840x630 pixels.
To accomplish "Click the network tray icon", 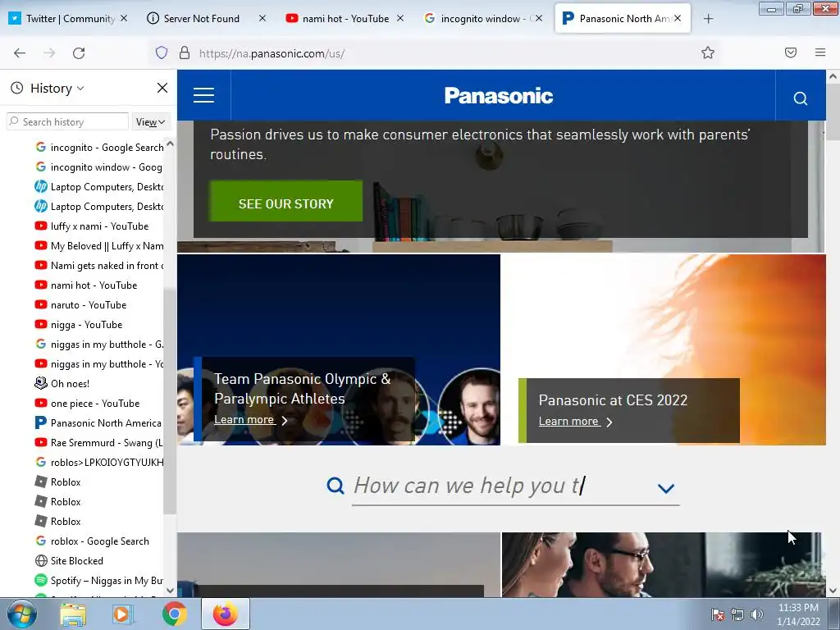I will 737,614.
